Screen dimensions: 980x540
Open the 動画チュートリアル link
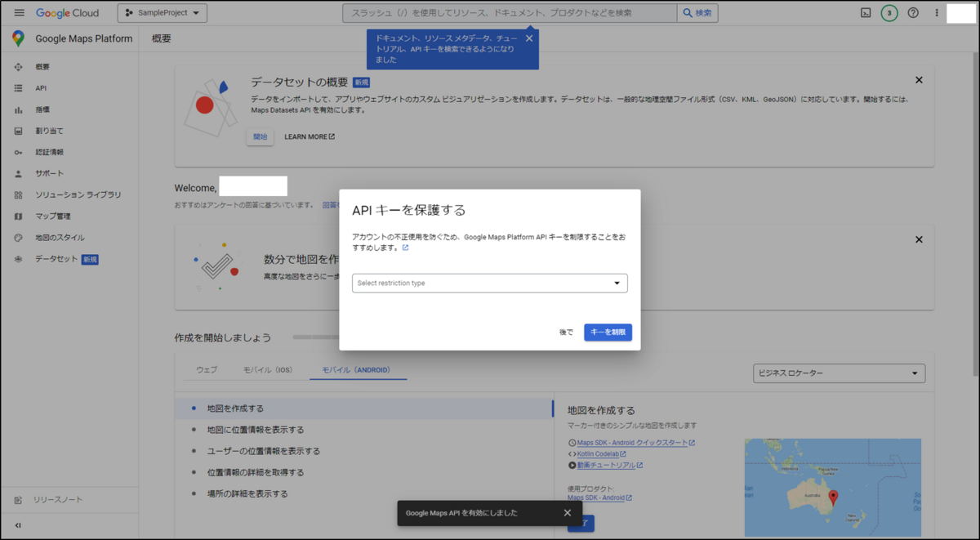tap(609, 466)
